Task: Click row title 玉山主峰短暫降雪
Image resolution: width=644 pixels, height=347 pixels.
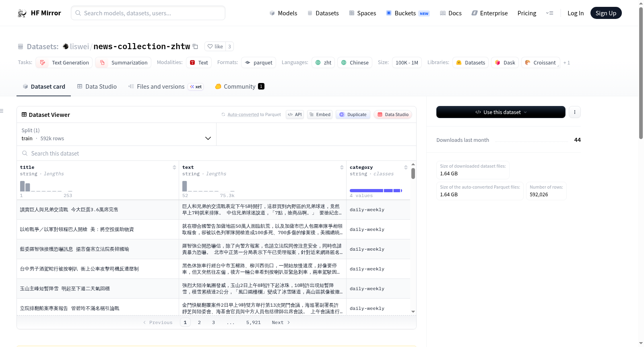Action: pyautogui.click(x=65, y=289)
